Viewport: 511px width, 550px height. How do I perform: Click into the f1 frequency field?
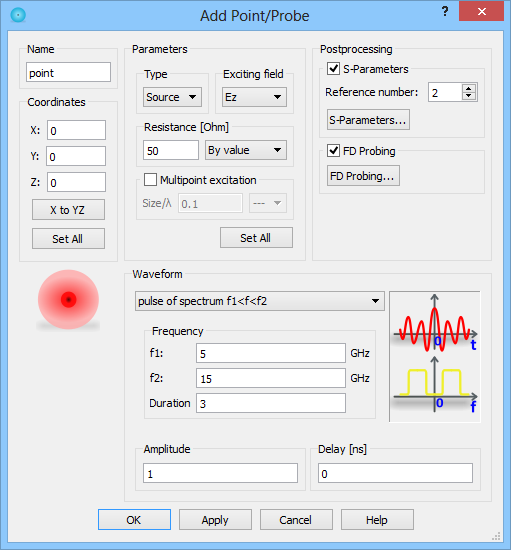coord(271,353)
